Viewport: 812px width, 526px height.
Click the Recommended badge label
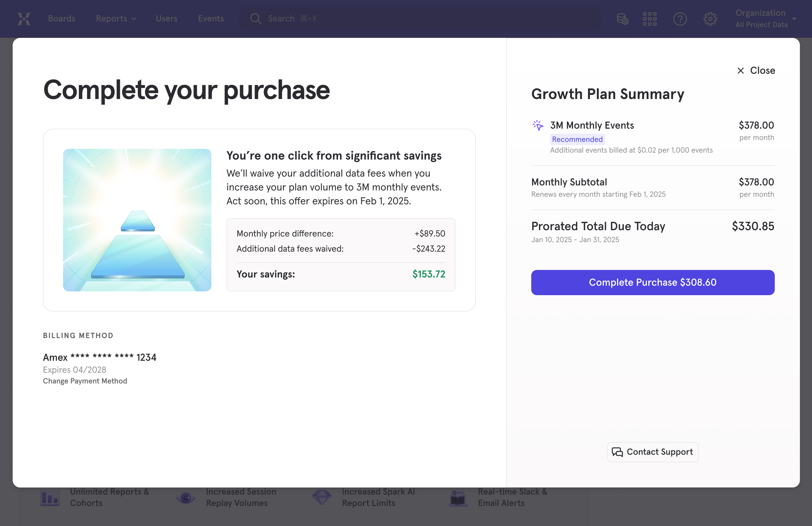click(x=577, y=139)
